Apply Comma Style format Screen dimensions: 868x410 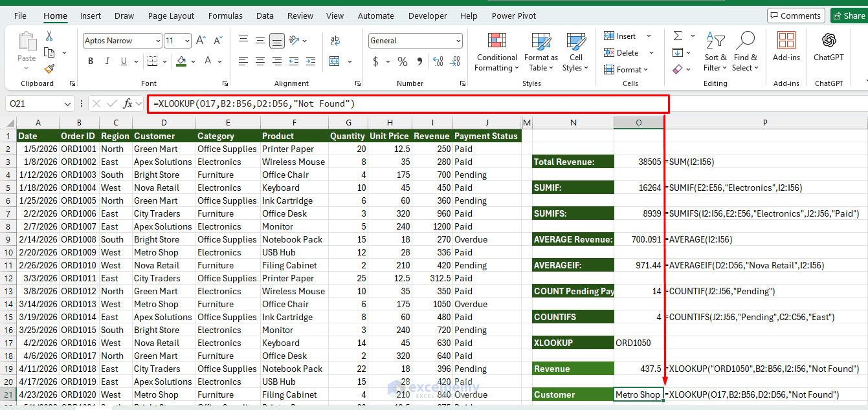[419, 61]
